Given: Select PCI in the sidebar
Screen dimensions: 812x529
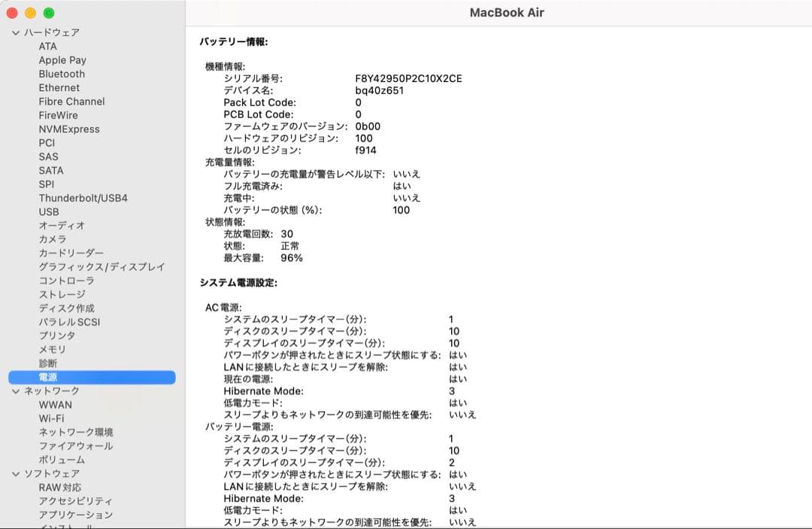Looking at the screenshot, I should (47, 143).
